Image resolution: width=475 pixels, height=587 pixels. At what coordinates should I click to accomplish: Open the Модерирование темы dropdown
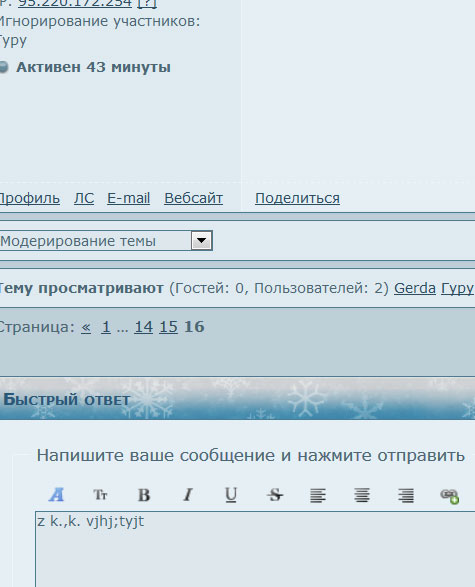[106, 241]
